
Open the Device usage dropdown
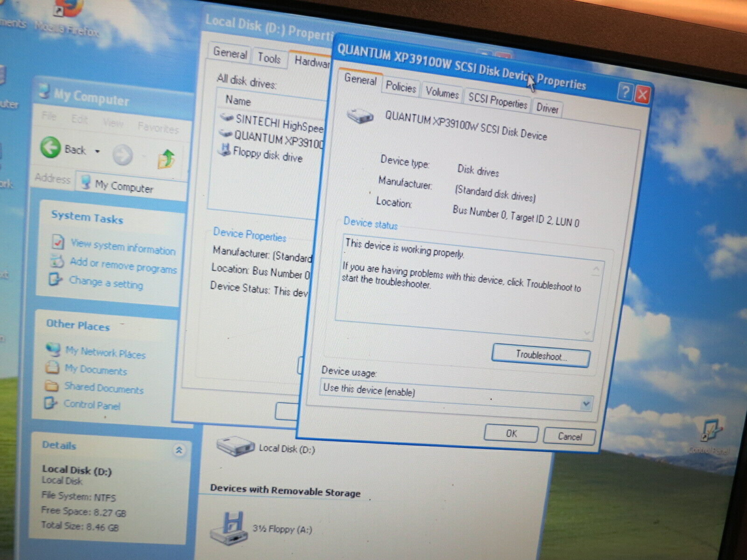click(586, 404)
